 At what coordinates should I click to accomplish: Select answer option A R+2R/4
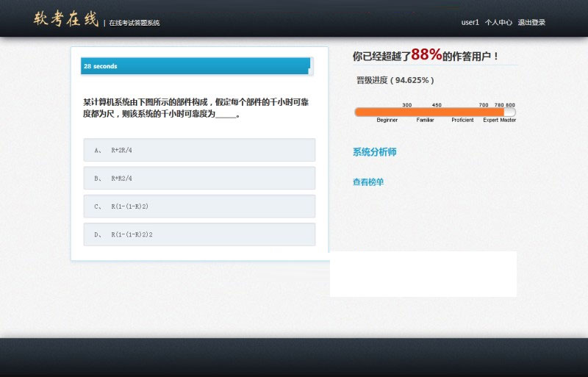[199, 150]
